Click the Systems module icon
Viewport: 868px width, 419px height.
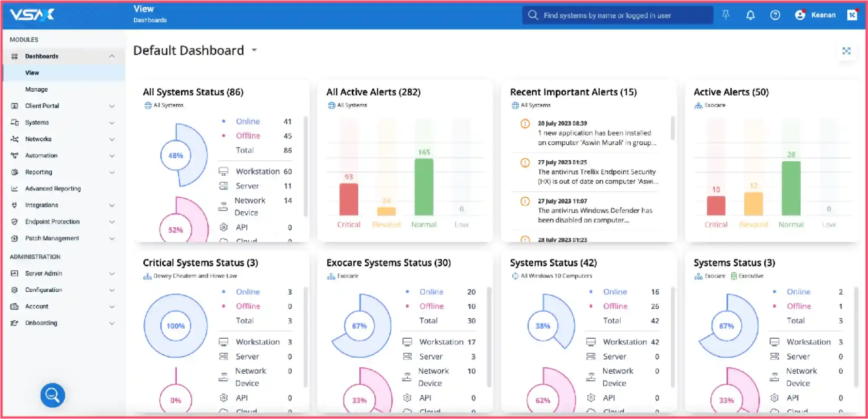click(x=15, y=122)
